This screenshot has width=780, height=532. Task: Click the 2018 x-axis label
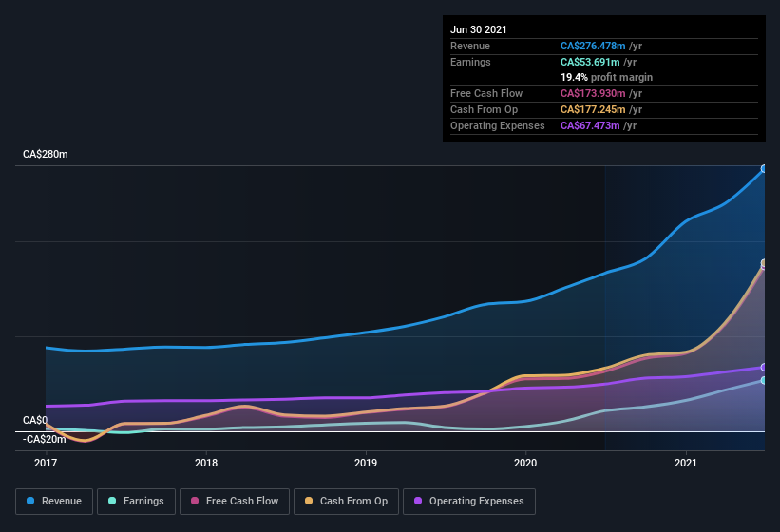tap(206, 463)
